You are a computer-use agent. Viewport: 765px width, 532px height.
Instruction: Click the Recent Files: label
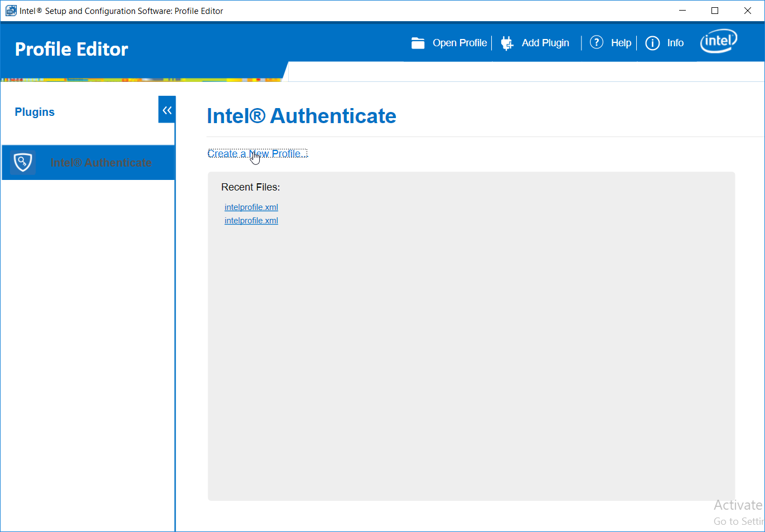(251, 187)
